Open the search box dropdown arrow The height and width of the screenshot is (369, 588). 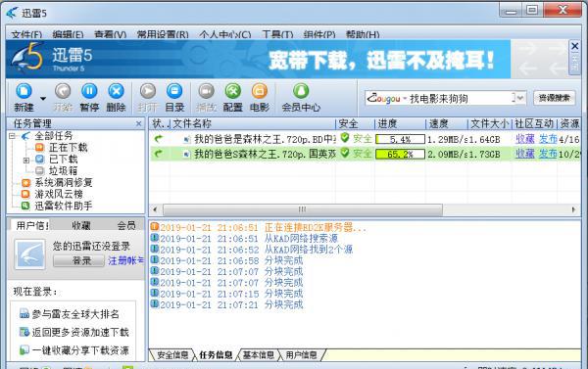[519, 98]
